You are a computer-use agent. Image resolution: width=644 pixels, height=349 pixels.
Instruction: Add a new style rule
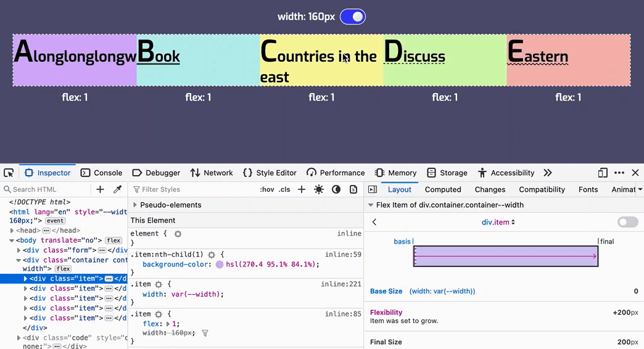coord(302,189)
